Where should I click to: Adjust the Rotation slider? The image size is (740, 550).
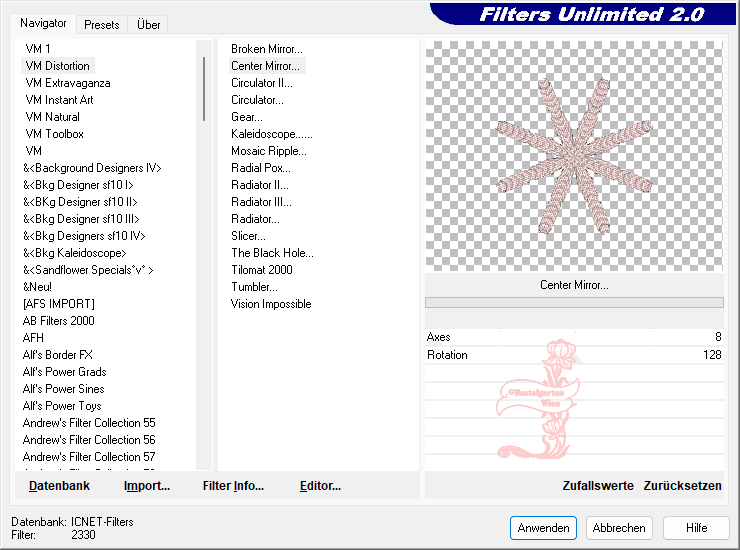pyautogui.click(x=574, y=355)
